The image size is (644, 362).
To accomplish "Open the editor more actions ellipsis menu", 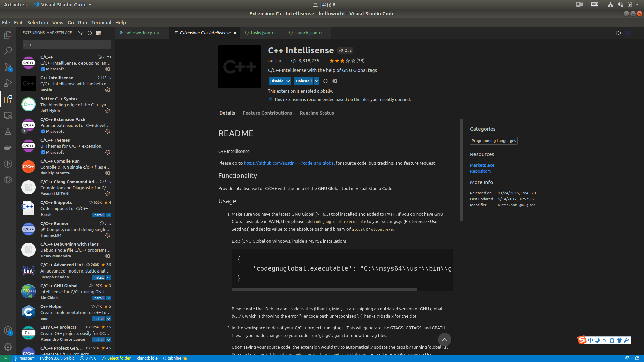I will (x=637, y=33).
